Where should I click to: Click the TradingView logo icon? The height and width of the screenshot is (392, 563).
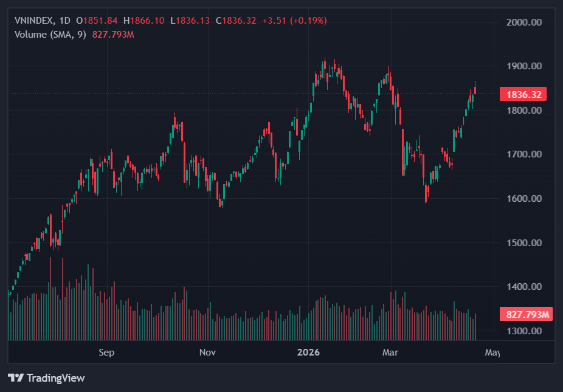16,378
